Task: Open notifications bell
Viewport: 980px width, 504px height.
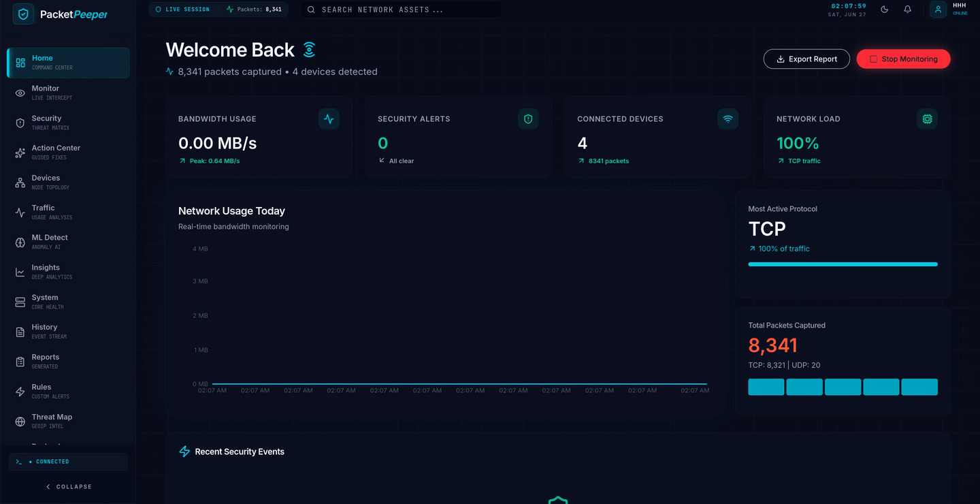Action: [x=908, y=10]
